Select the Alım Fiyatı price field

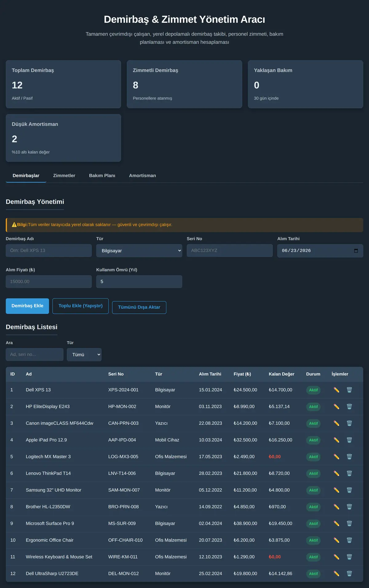49,281
